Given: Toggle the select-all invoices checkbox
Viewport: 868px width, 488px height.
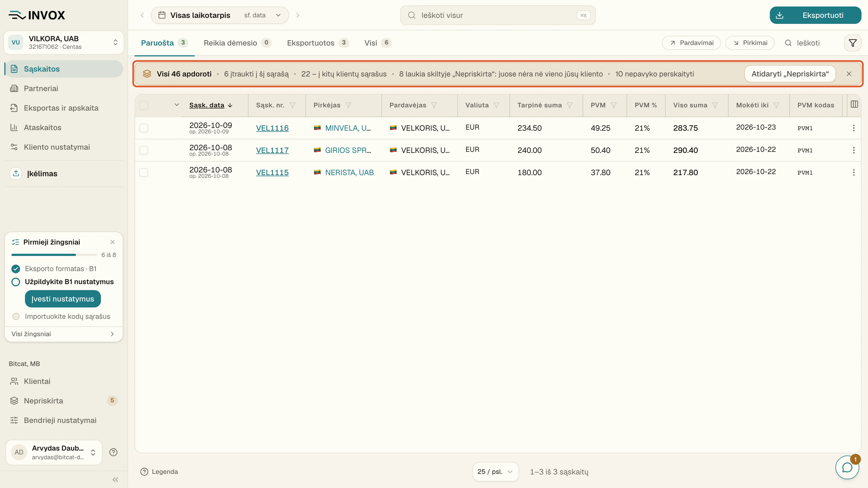Looking at the screenshot, I should (x=144, y=105).
